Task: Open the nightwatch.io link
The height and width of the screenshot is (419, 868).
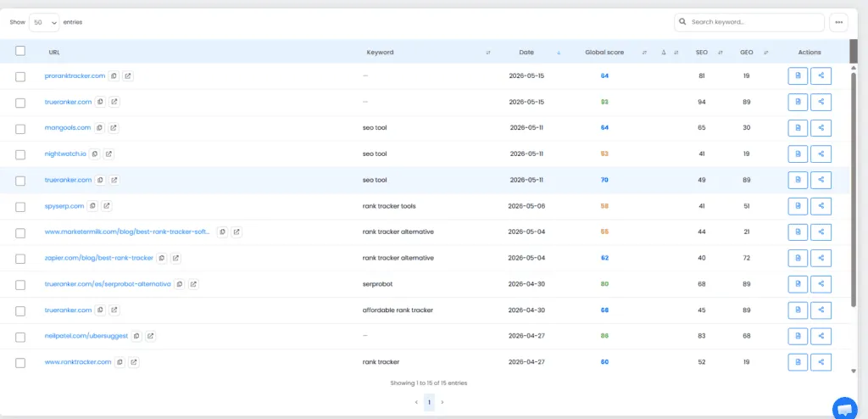Action: tap(65, 154)
